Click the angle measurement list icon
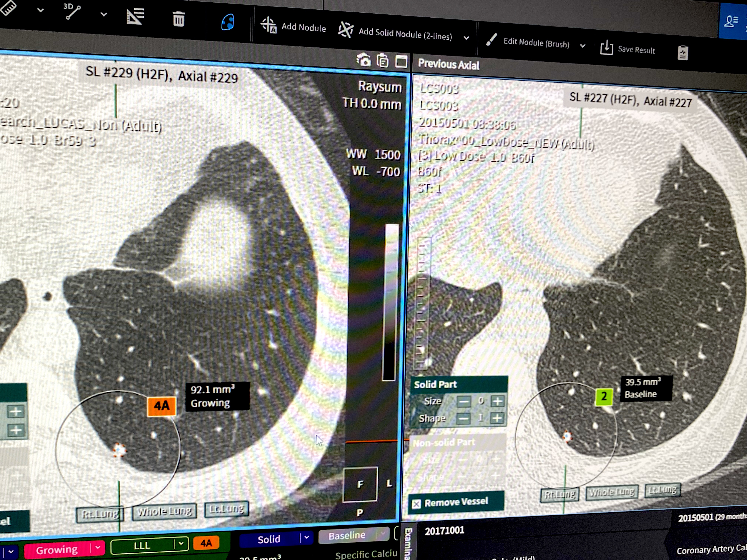Image resolution: width=747 pixels, height=560 pixels. point(135,16)
